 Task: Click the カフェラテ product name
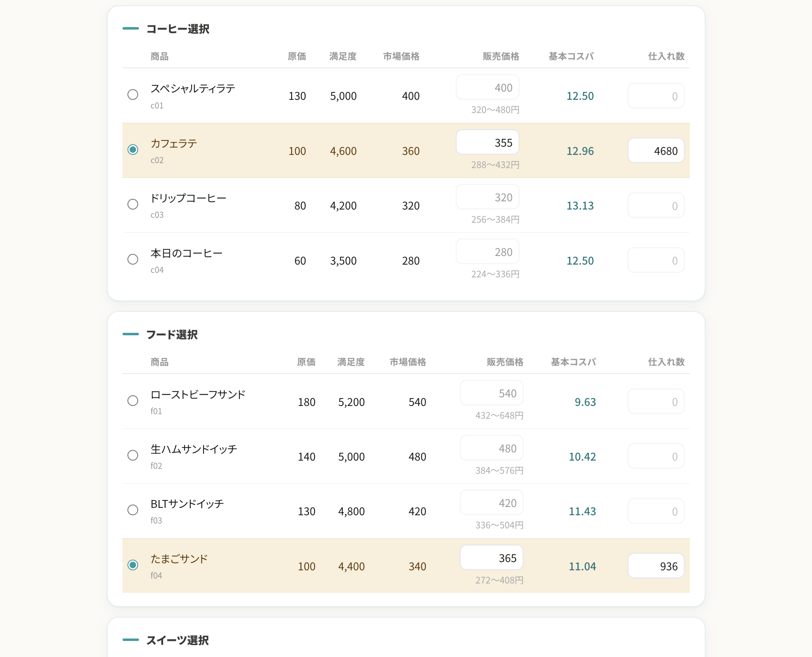(x=174, y=143)
